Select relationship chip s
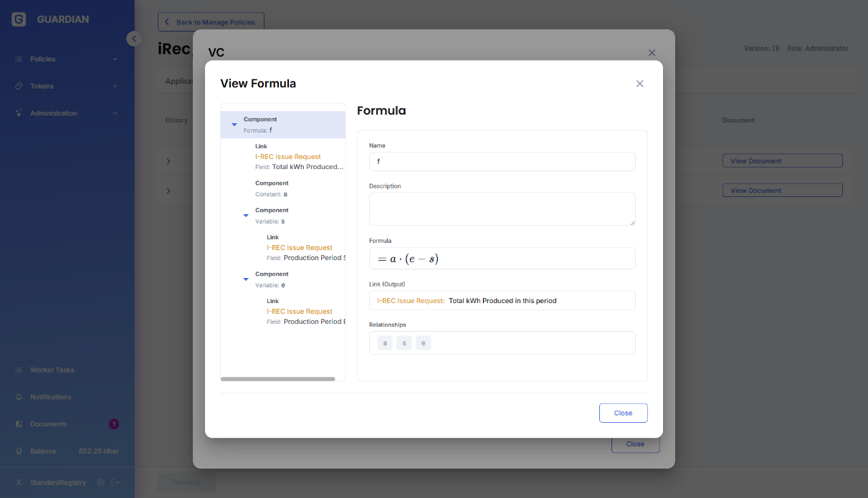This screenshot has width=868, height=498. 404,343
